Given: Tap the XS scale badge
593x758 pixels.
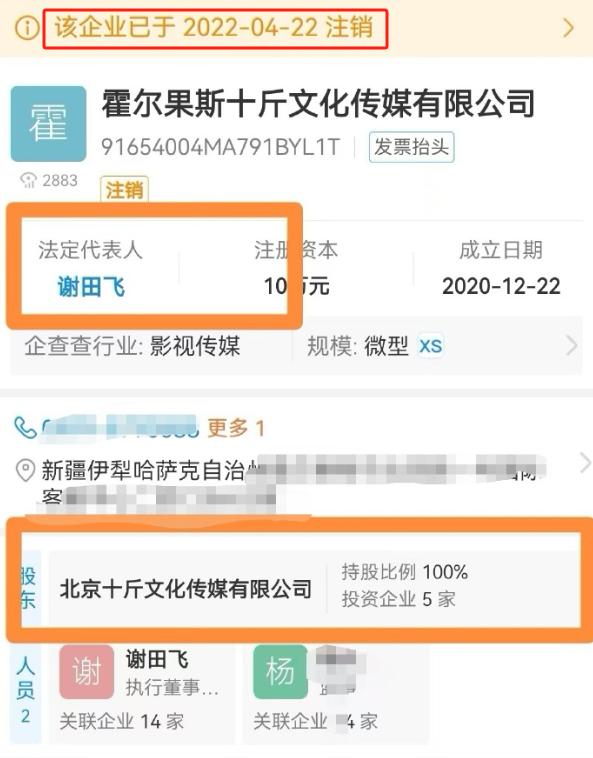Looking at the screenshot, I should click(x=430, y=346).
